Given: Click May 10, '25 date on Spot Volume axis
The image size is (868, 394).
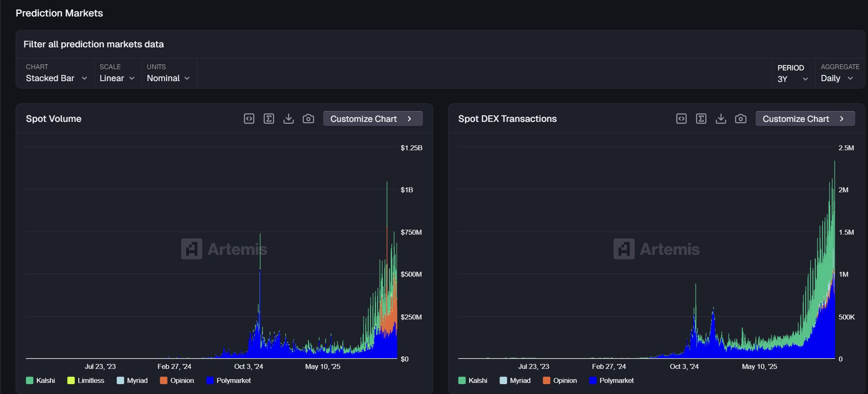Looking at the screenshot, I should point(322,366).
